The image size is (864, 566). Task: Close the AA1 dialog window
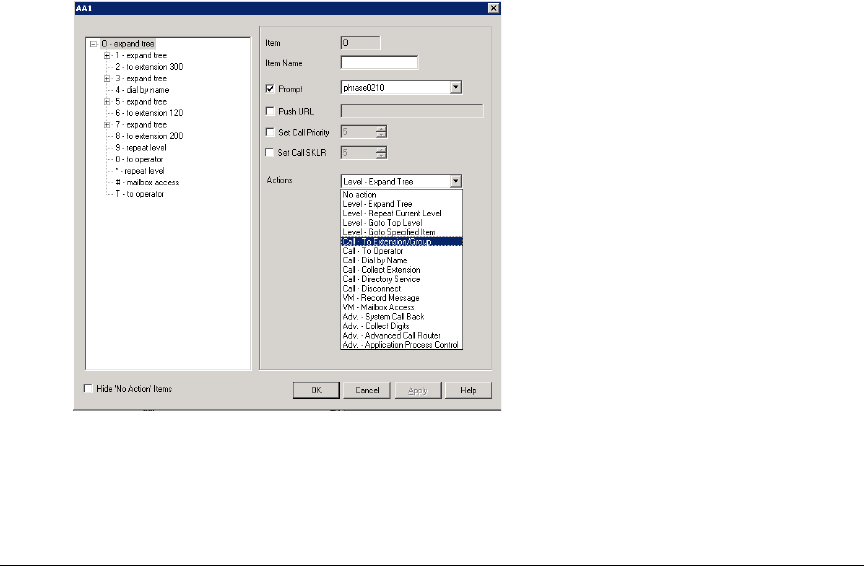pos(493,8)
